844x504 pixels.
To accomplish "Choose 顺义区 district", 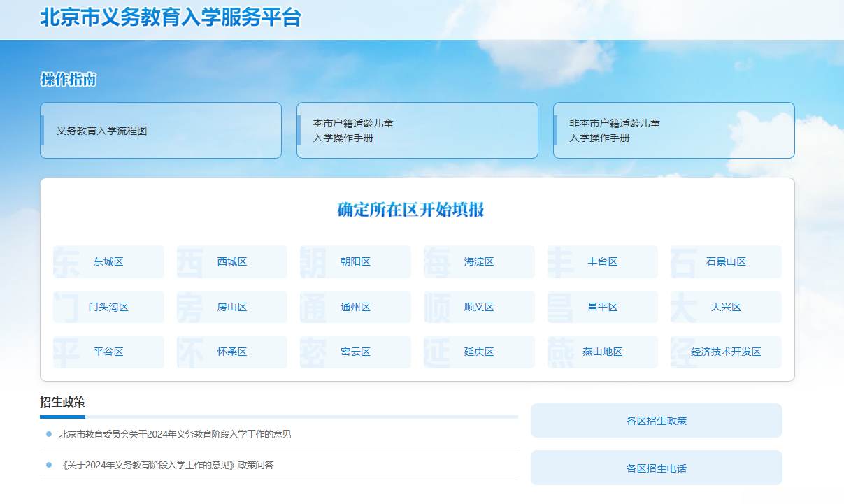I will tap(479, 307).
